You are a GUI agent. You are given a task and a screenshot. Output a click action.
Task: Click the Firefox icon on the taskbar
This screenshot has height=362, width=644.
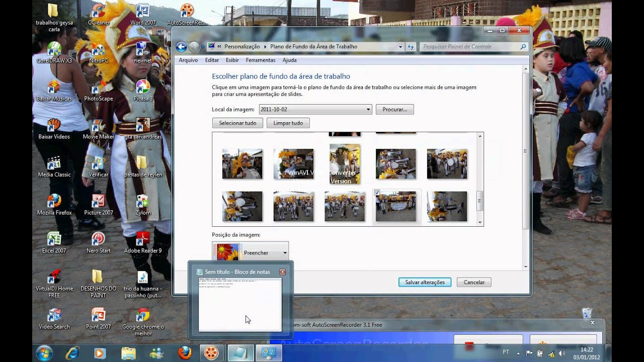pos(185,353)
